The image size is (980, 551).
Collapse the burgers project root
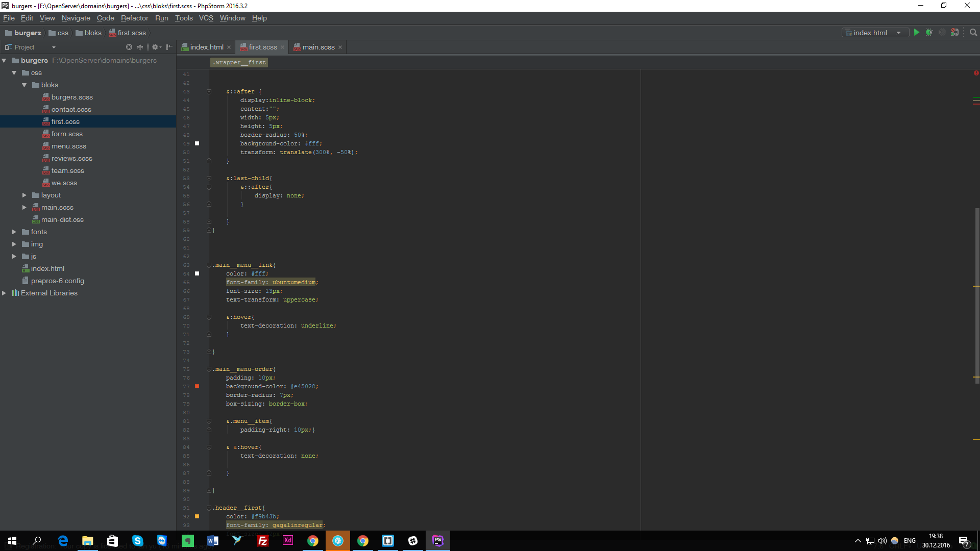4,60
